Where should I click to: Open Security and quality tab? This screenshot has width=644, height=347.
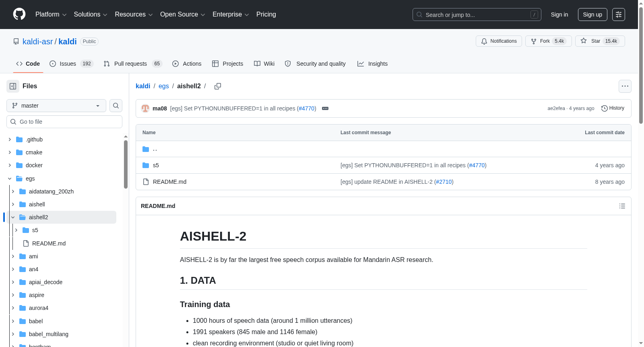coord(315,64)
